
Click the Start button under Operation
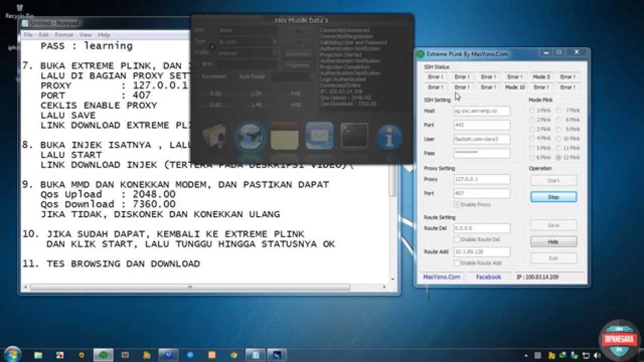coord(553,180)
